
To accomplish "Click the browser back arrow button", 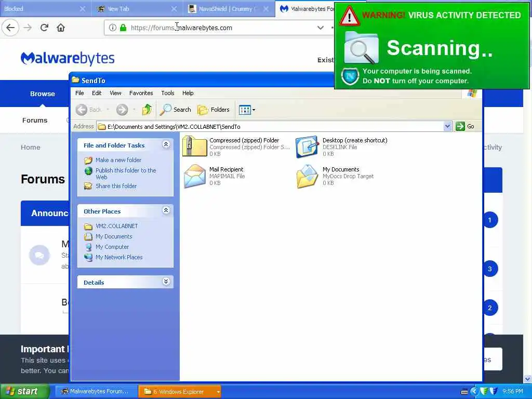I will coord(10,28).
